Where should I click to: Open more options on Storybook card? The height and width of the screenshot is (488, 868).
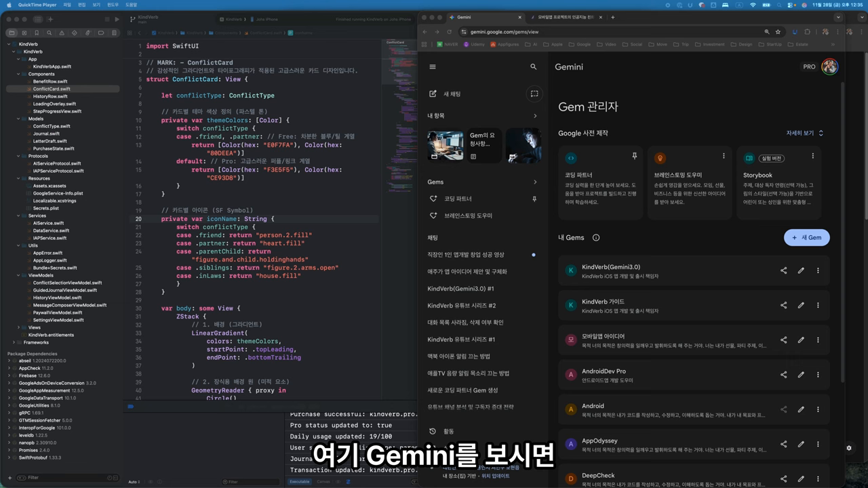click(813, 156)
